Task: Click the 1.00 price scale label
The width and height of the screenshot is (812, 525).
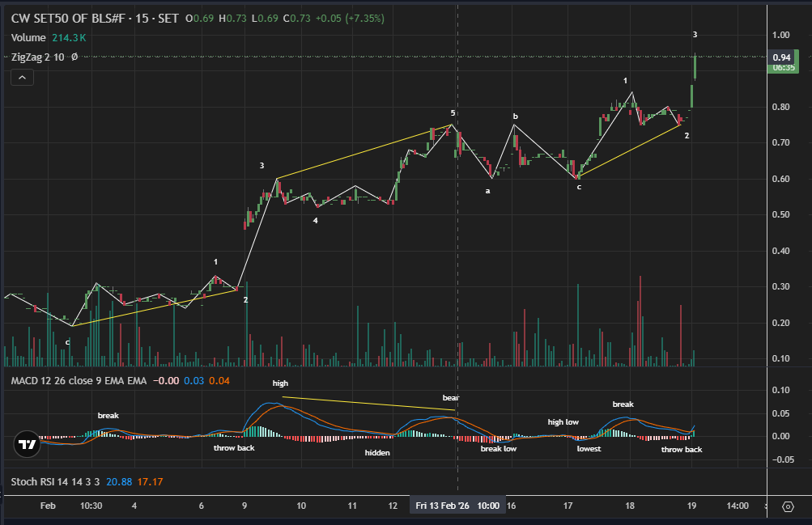Action: [x=781, y=35]
